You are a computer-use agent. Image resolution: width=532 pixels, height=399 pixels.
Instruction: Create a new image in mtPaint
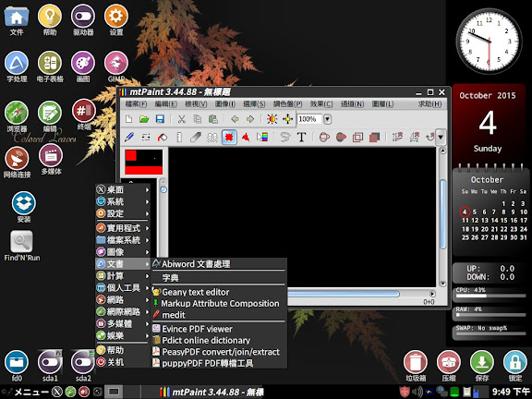point(129,119)
